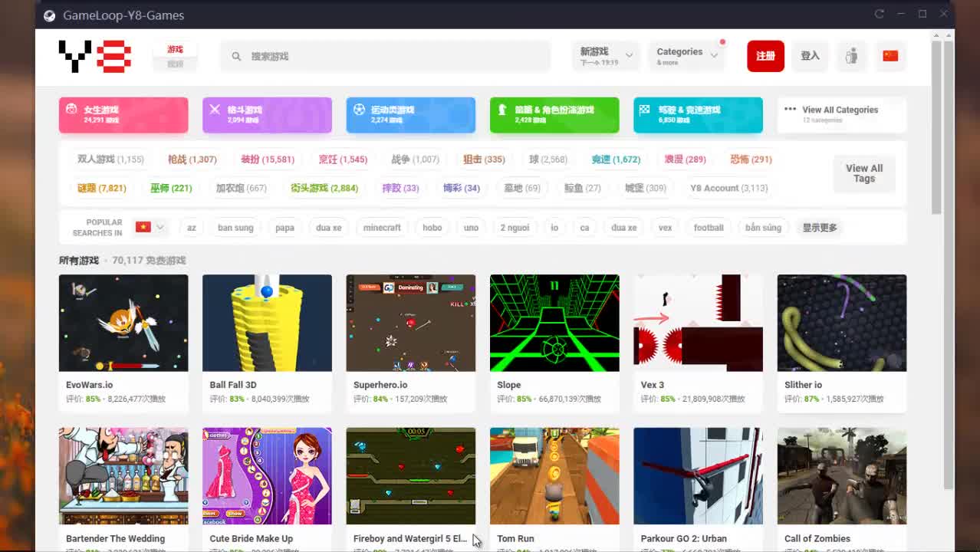The height and width of the screenshot is (552, 980).
Task: Click the page vertical scrollbar thumb
Action: [937, 127]
